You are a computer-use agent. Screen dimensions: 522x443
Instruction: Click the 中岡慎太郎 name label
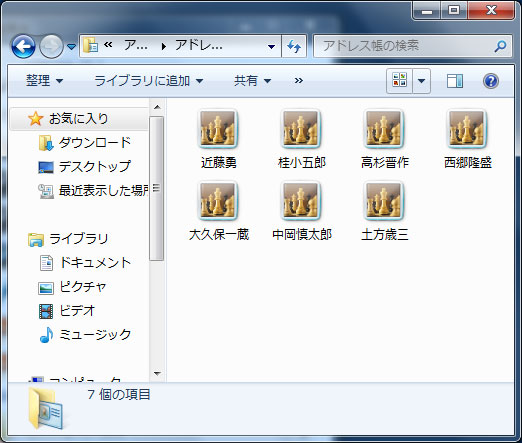pyautogui.click(x=302, y=235)
